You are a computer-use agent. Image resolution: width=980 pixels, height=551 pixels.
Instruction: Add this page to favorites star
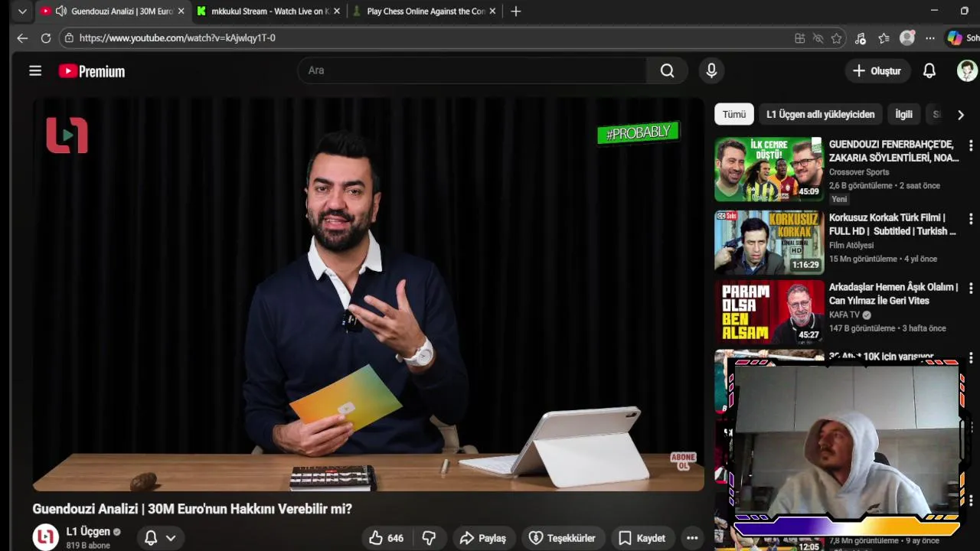[x=836, y=38]
